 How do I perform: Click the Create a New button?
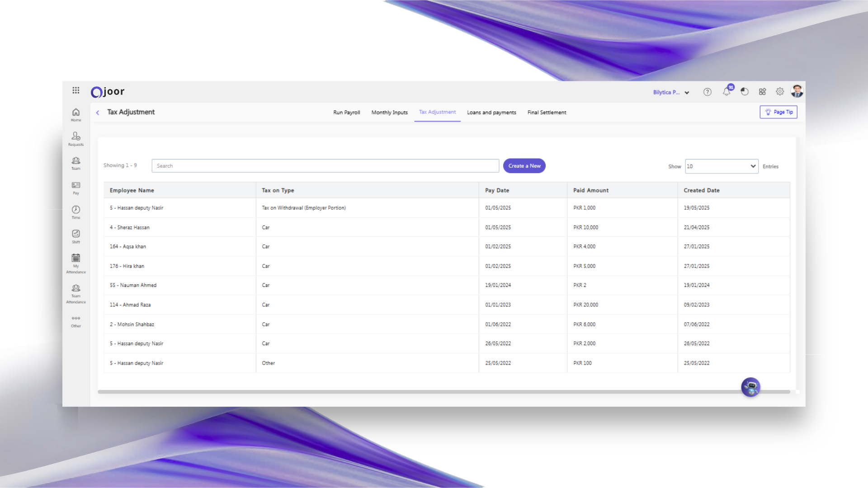[x=524, y=166]
